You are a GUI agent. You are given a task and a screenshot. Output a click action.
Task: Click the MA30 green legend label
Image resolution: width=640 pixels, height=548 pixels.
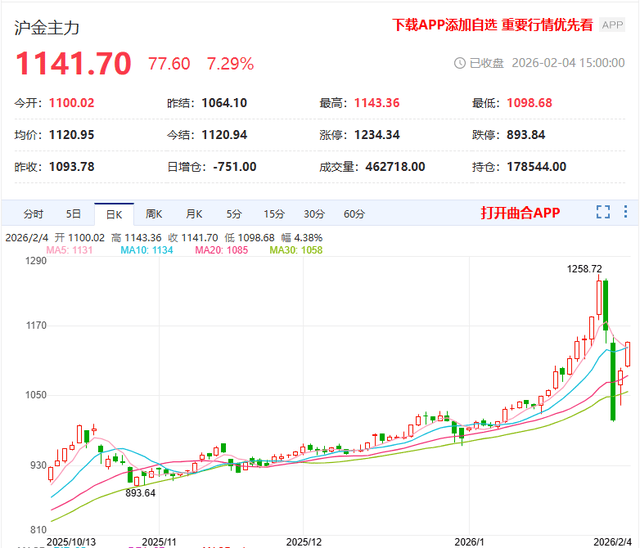point(292,250)
